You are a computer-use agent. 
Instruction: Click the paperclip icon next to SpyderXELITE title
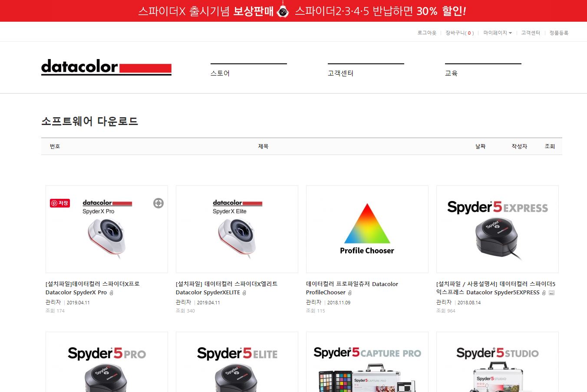coord(244,293)
